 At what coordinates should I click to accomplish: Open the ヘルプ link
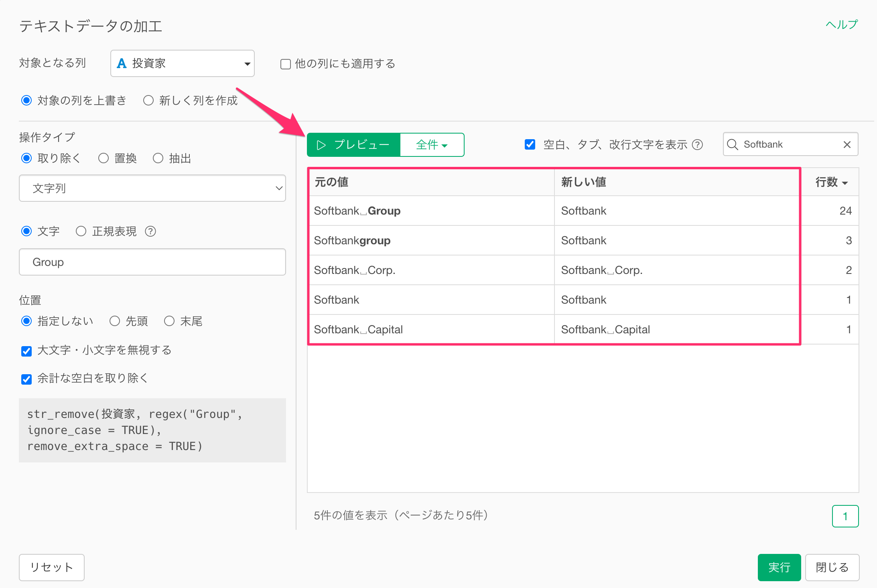842,25
